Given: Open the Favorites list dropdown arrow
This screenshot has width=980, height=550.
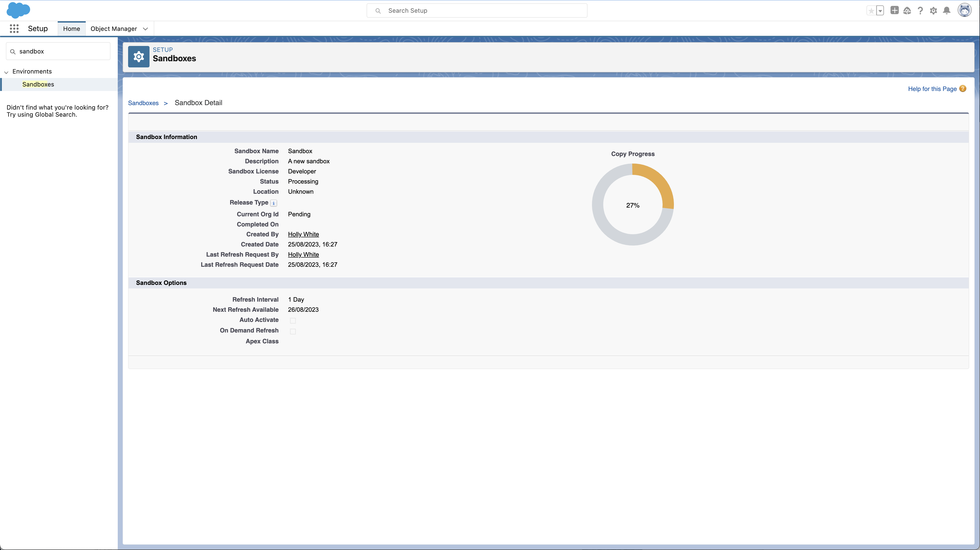Looking at the screenshot, I should [880, 11].
